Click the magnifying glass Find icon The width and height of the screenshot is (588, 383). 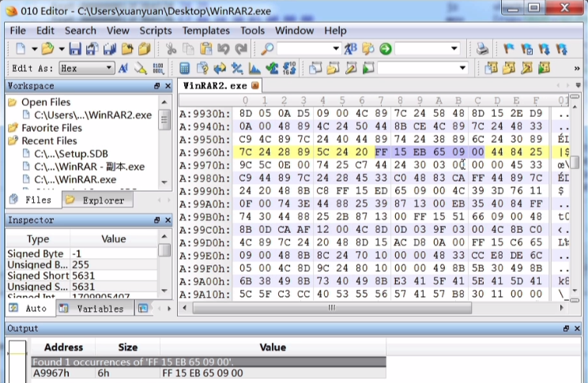point(267,49)
